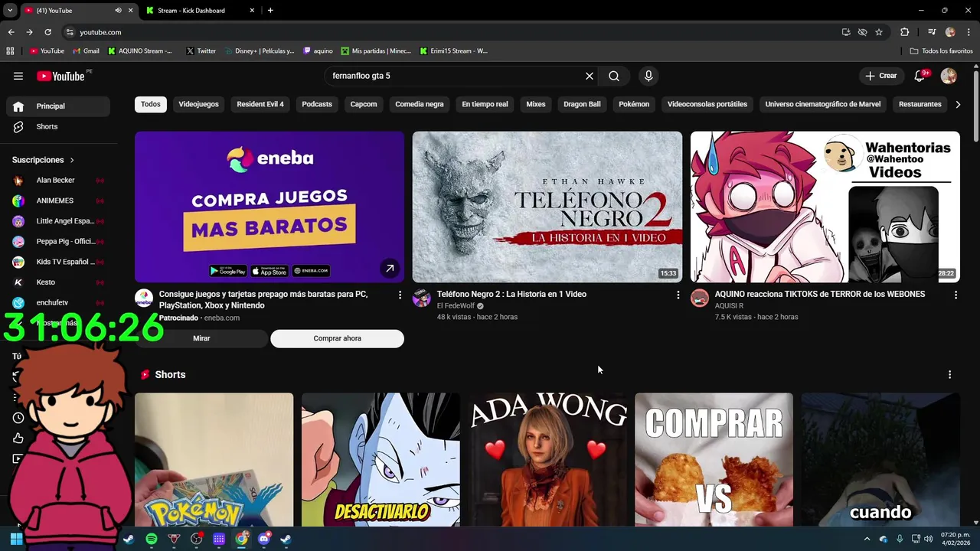The image size is (980, 551).
Task: Click the eneba advertiser avatar
Action: coord(144,298)
